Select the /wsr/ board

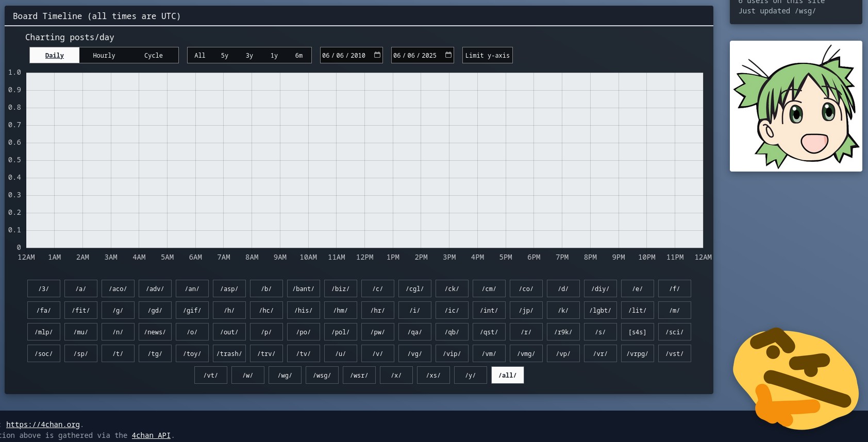coord(359,375)
